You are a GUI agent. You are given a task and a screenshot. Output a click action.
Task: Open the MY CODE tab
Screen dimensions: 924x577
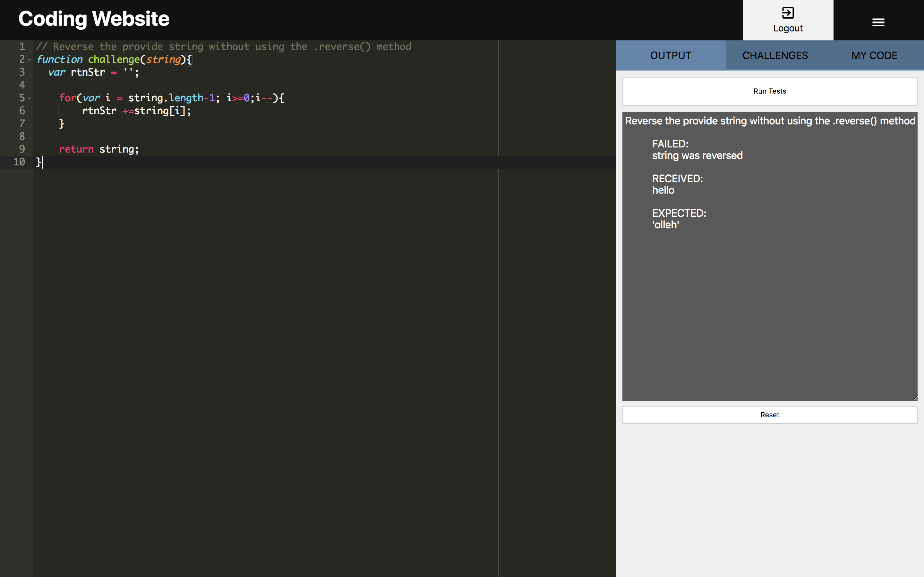[x=874, y=55]
